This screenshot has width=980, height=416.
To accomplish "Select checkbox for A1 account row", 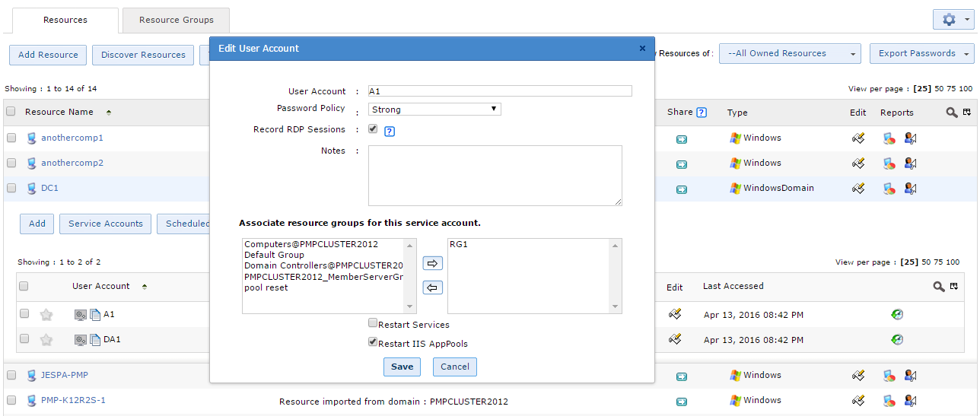I will pos(24,313).
